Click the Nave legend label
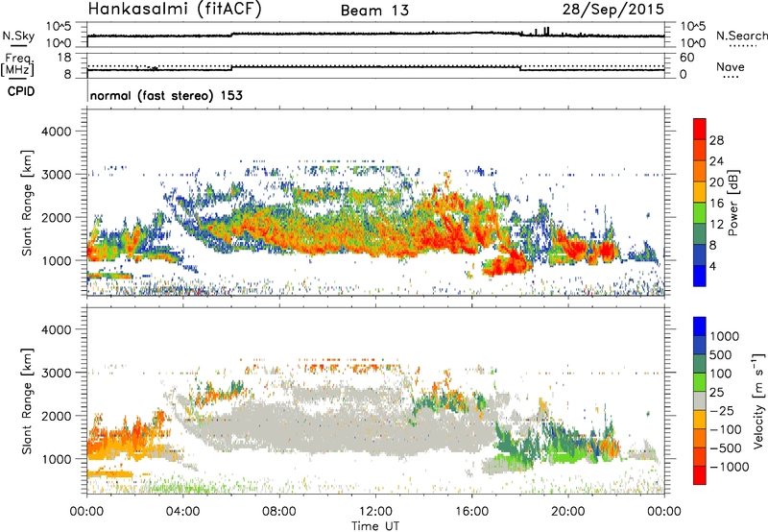 [731, 66]
